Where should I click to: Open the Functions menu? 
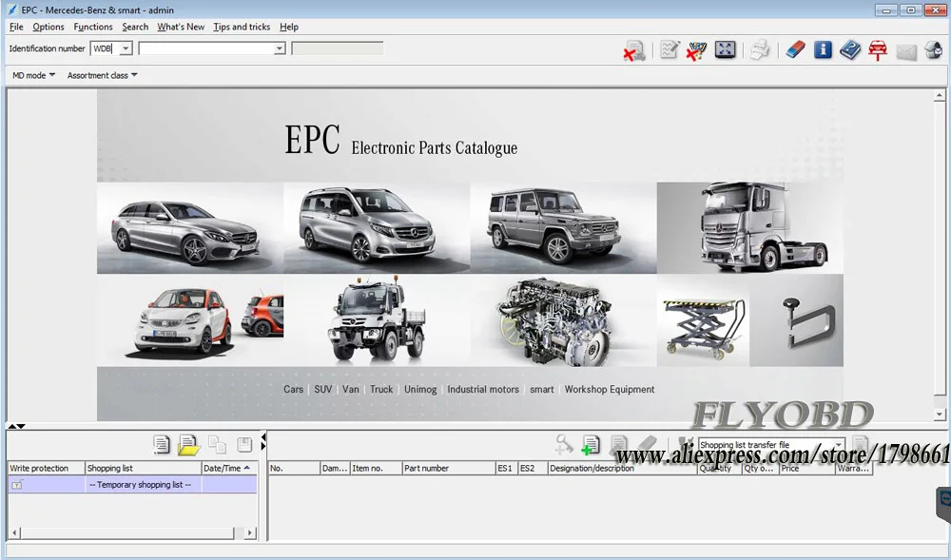pos(93,27)
